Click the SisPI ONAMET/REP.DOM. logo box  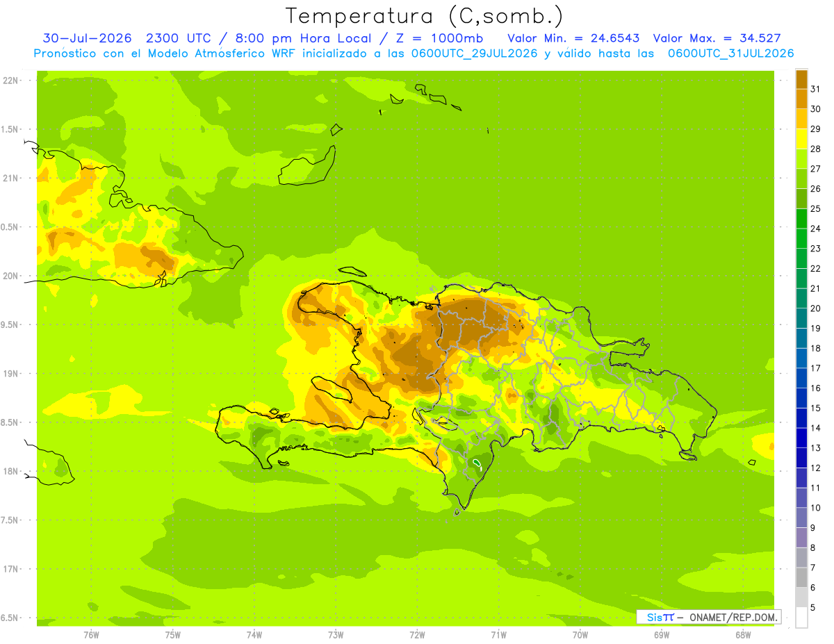coord(708,617)
